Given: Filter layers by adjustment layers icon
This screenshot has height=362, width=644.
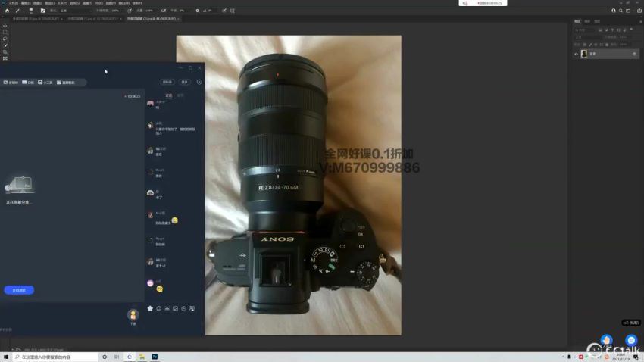Looking at the screenshot, I should point(607,30).
